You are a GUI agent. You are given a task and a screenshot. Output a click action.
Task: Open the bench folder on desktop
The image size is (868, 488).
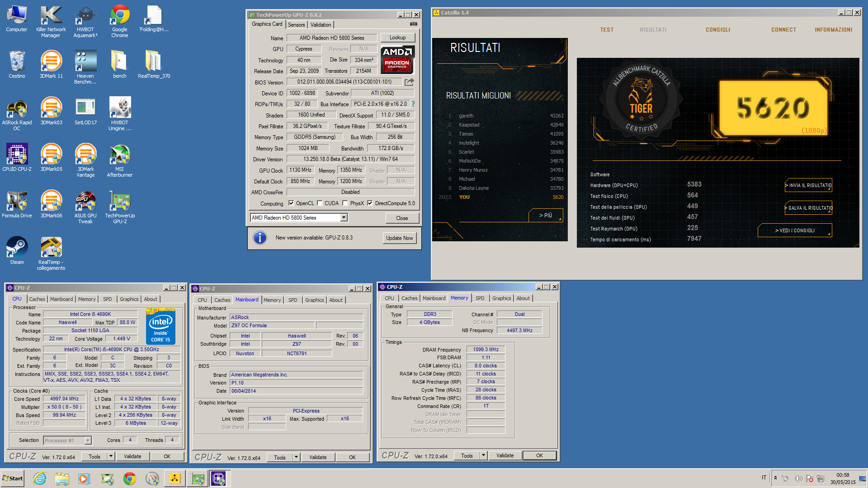(x=119, y=64)
